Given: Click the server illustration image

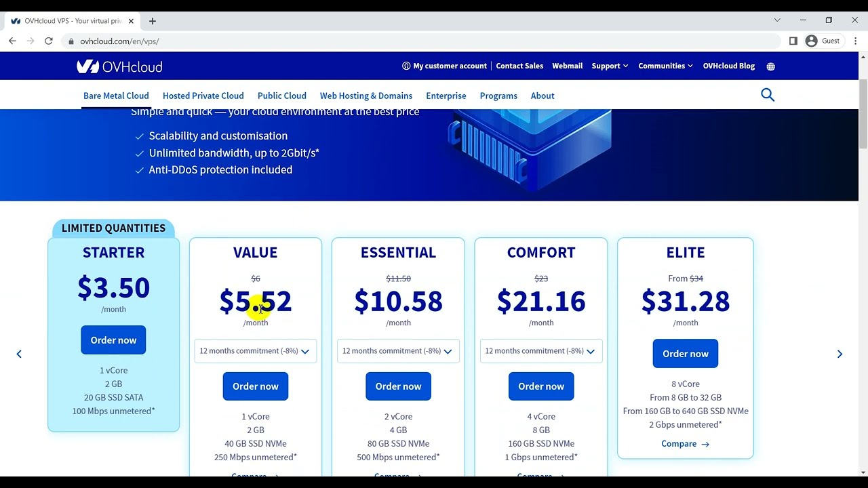Looking at the screenshot, I should (530, 150).
